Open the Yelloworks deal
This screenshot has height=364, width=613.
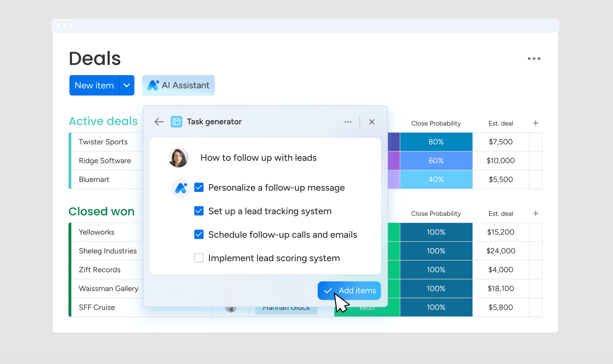tap(97, 232)
